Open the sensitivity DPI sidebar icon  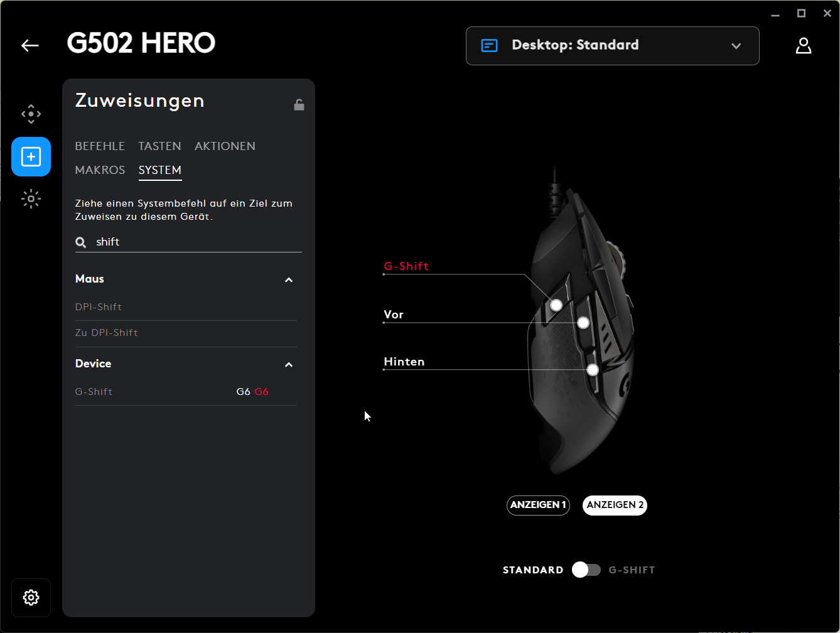pos(31,114)
